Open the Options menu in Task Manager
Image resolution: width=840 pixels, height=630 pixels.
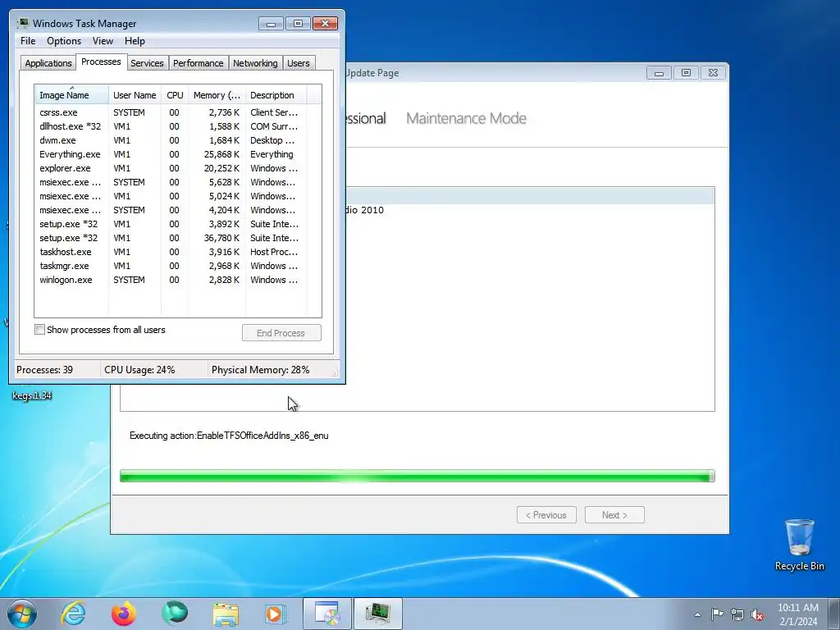[64, 41]
